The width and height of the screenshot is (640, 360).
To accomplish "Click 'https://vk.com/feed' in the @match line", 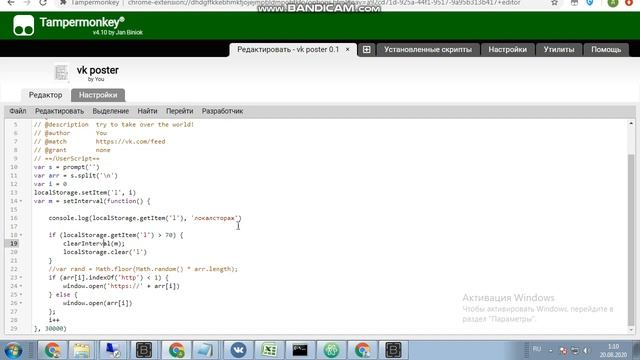I will click(131, 142).
